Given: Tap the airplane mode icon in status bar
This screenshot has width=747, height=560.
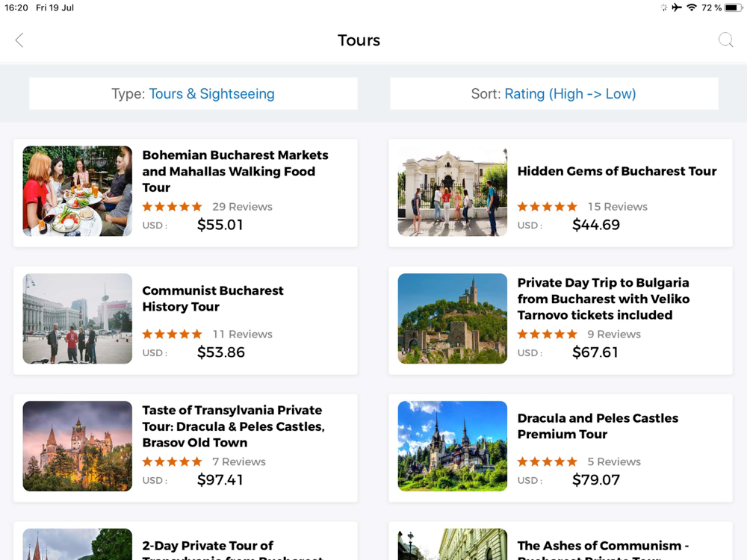Looking at the screenshot, I should [x=677, y=7].
